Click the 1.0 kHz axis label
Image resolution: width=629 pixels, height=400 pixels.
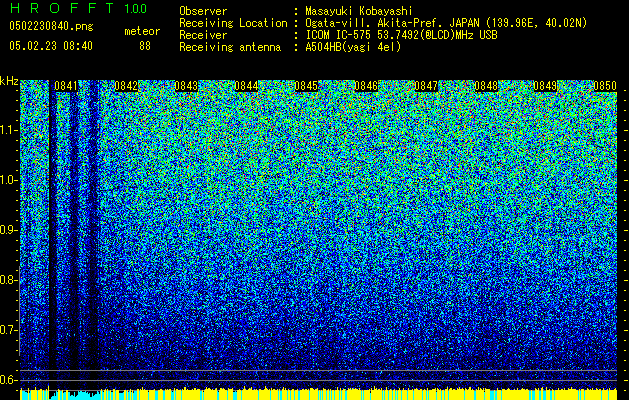coord(9,180)
